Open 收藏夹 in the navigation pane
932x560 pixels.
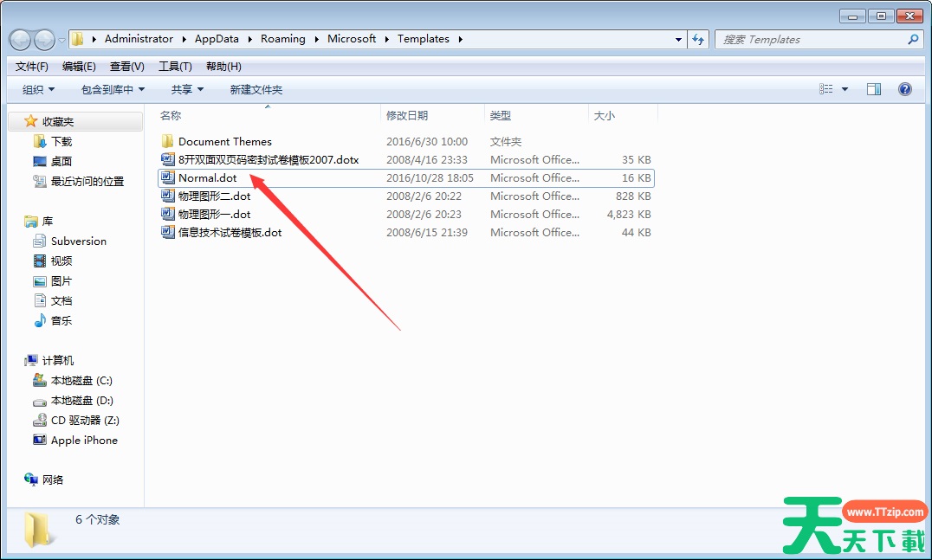click(x=58, y=122)
